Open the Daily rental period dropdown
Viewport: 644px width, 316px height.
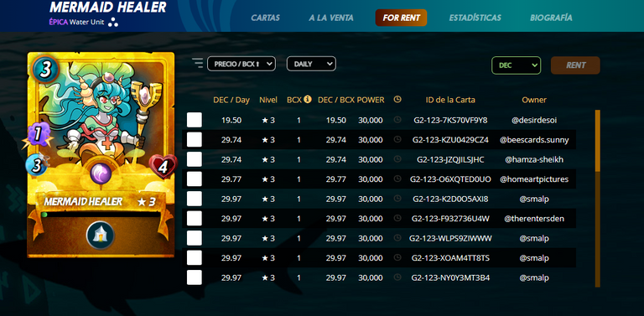click(x=311, y=64)
